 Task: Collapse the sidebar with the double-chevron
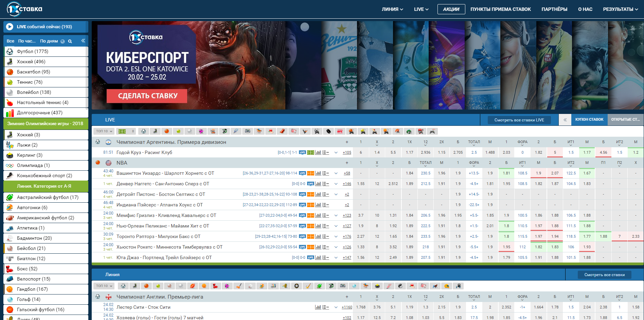pos(83,41)
